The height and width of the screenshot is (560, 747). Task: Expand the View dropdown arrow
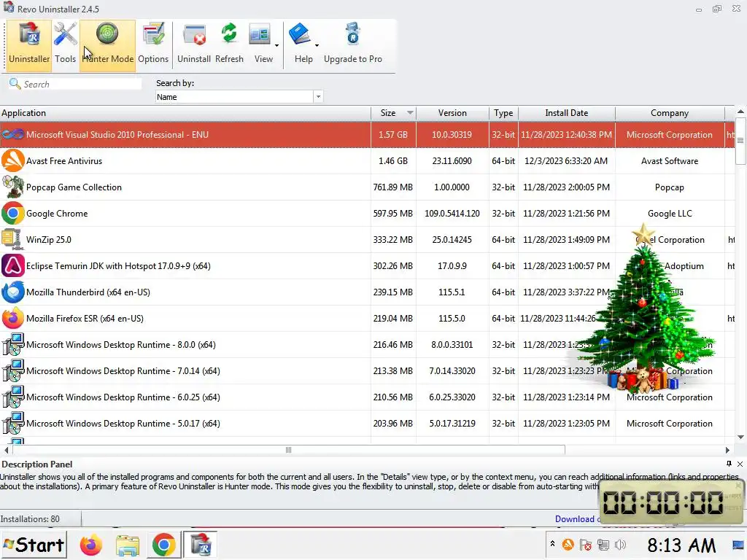pos(276,46)
